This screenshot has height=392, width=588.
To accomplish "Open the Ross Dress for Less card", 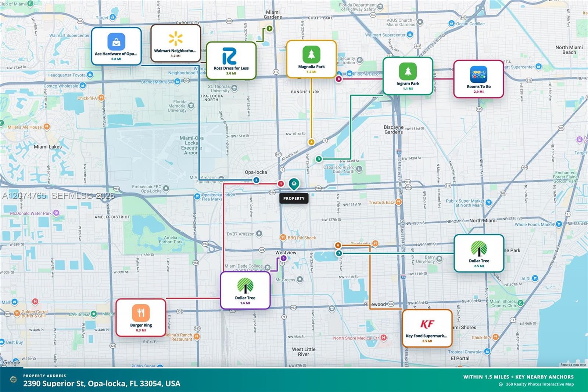I will click(x=231, y=60).
